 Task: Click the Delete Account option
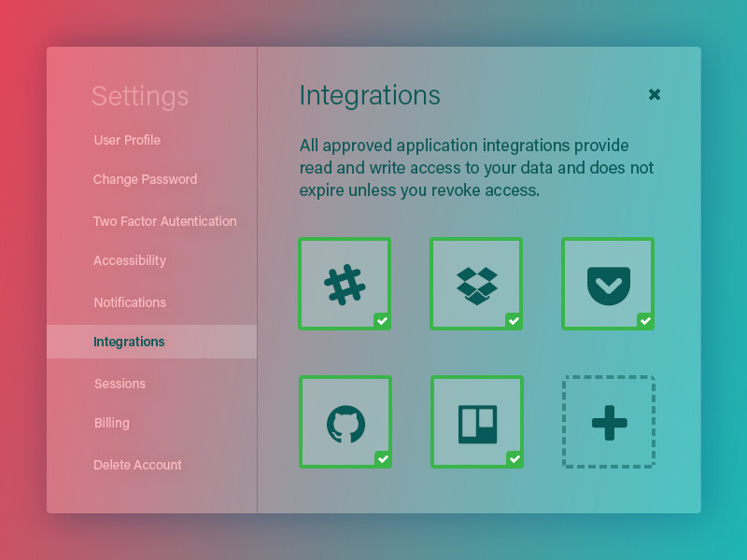(x=137, y=465)
